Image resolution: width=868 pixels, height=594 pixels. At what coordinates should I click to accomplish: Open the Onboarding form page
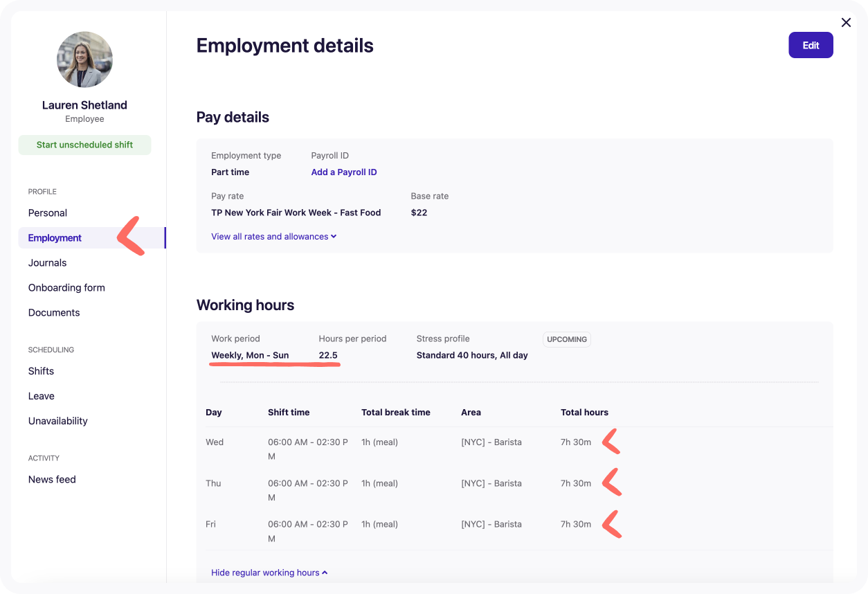[x=66, y=287]
